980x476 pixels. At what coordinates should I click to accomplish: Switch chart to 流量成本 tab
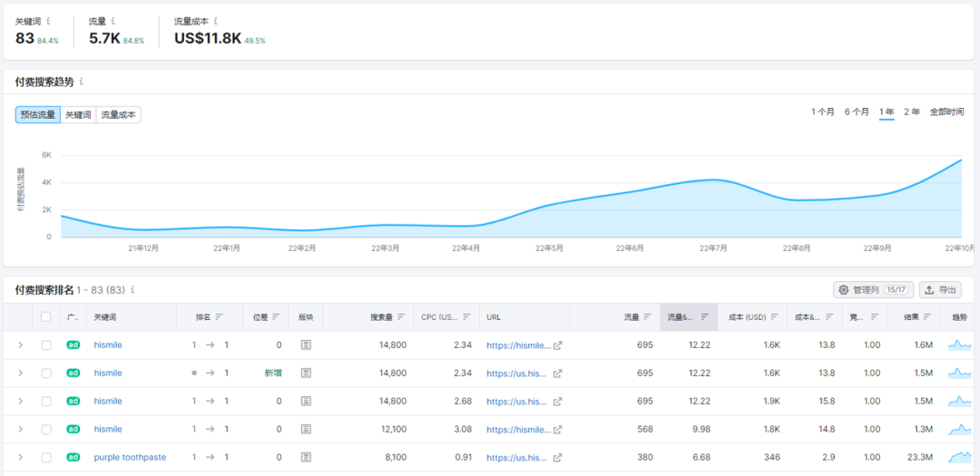119,115
